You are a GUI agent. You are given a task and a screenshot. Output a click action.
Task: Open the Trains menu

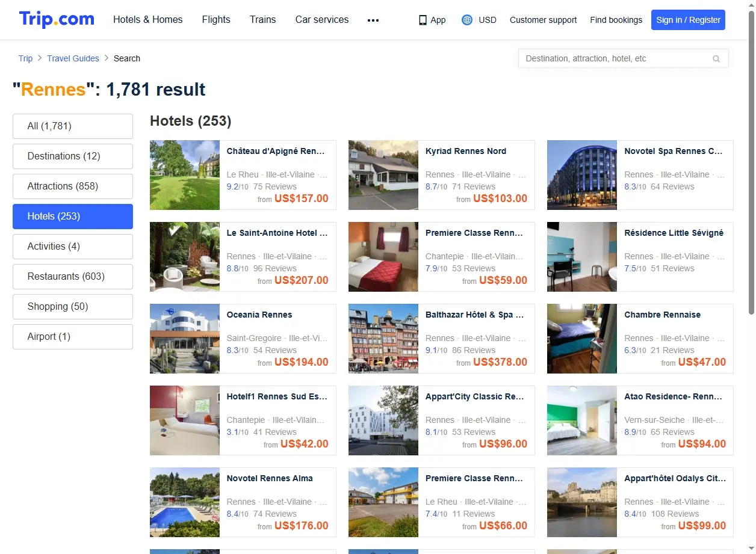click(x=263, y=20)
